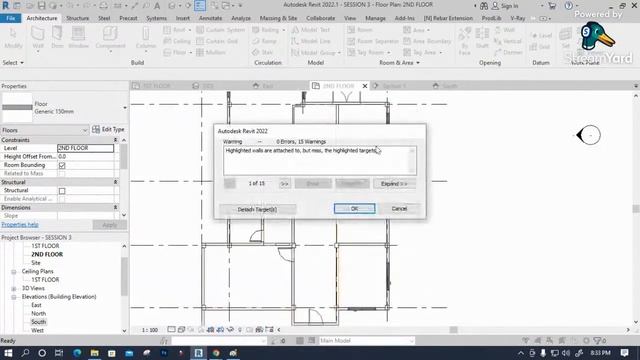Click the shopping cart icon in title bar
This screenshot has height=360, width=640.
tap(552, 6)
